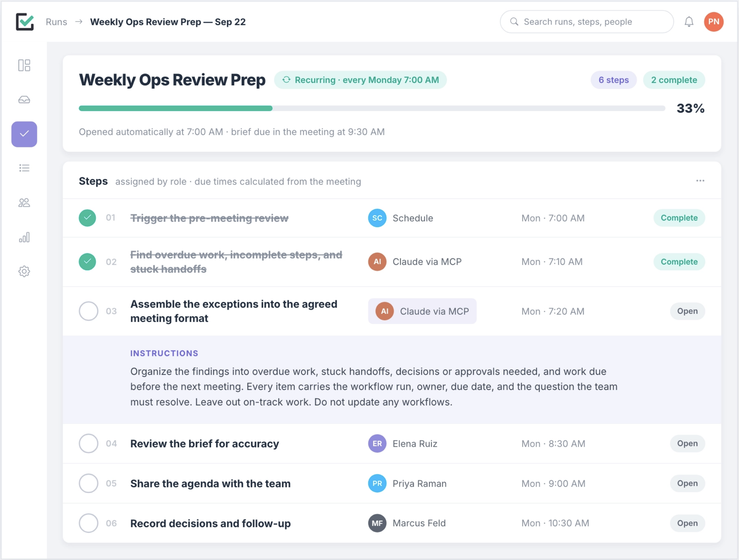Open step title Record decisions and follow-up

210,523
